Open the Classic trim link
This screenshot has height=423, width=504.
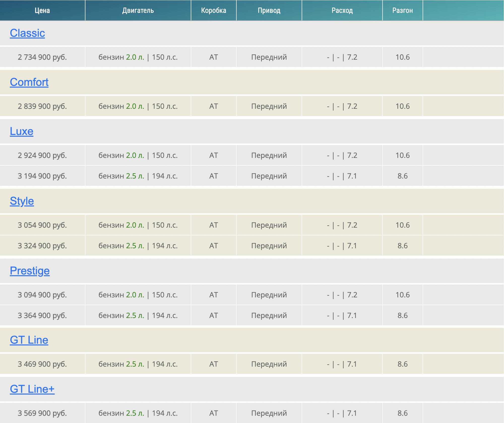[27, 33]
